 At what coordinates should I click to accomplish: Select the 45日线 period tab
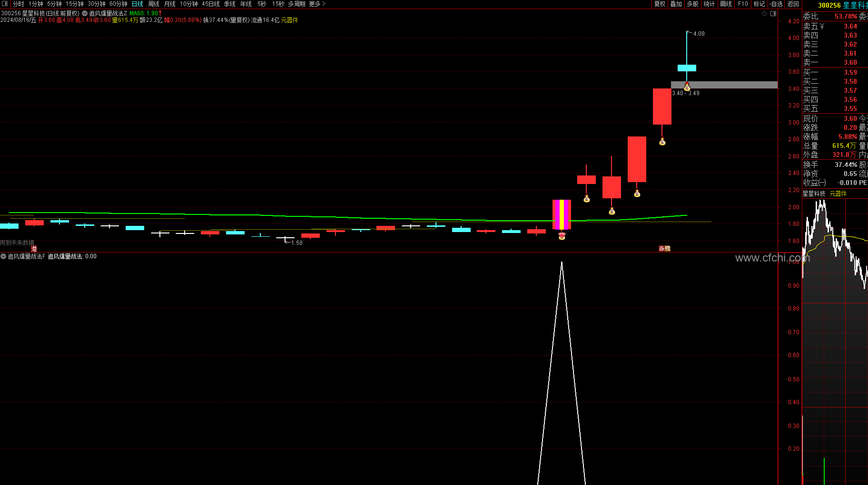point(211,4)
